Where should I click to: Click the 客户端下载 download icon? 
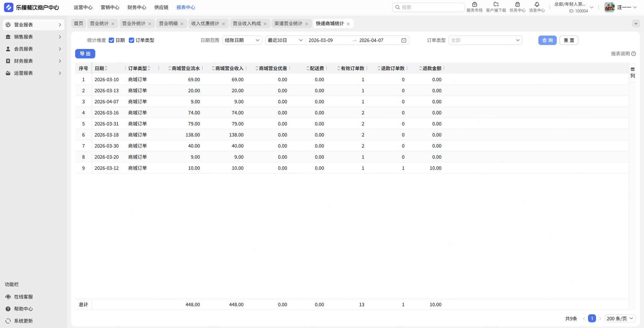(x=496, y=5)
